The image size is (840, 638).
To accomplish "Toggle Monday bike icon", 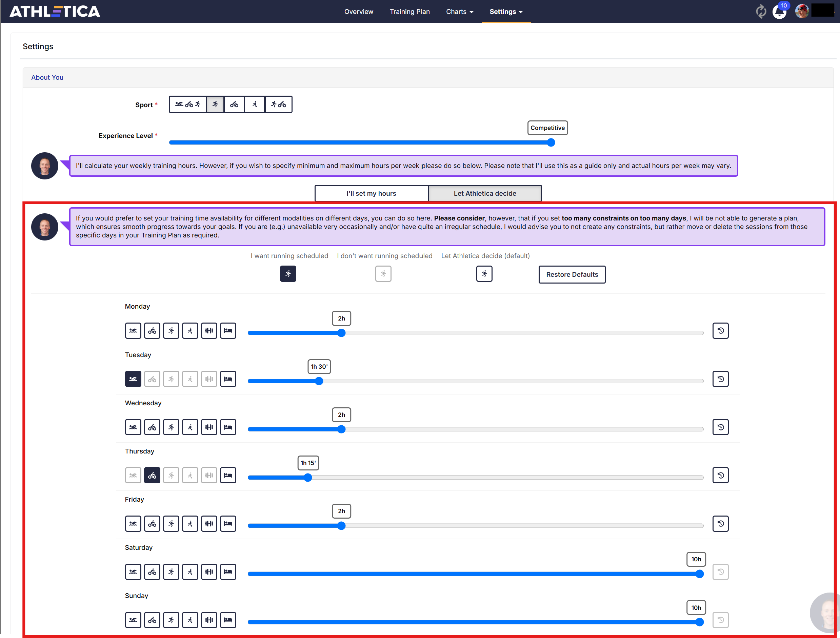I will tap(152, 331).
